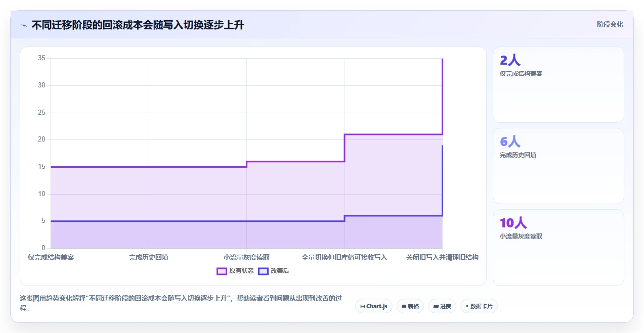Viewport: 644px width, 333px height.
Task: Click the x-axis label 小流量灰度读取
Action: [x=247, y=257]
